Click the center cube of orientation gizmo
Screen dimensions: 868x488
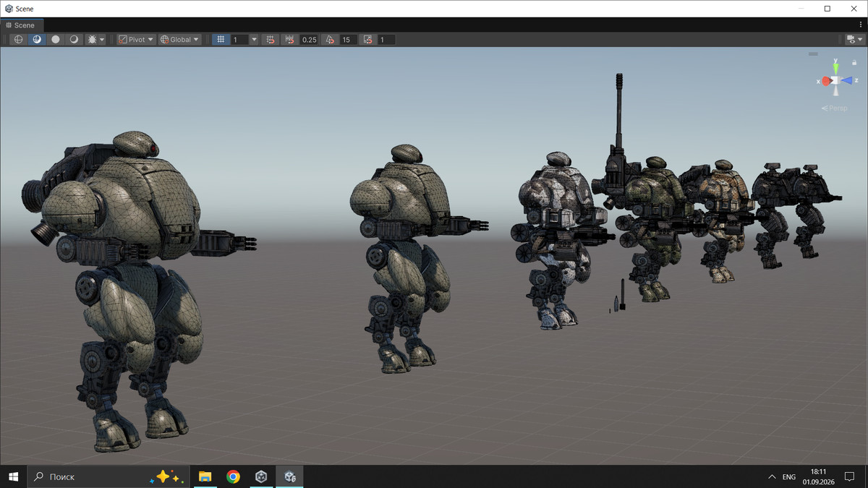(835, 81)
